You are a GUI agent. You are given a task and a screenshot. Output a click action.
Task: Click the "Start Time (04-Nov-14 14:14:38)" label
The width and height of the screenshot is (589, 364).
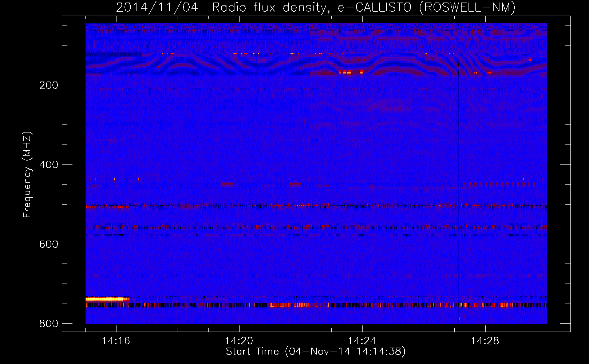316,352
